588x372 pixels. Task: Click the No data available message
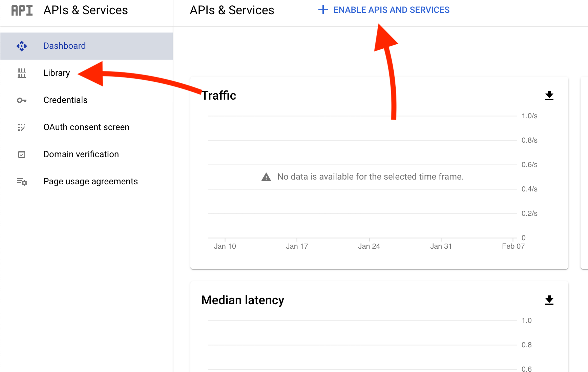[x=371, y=177]
